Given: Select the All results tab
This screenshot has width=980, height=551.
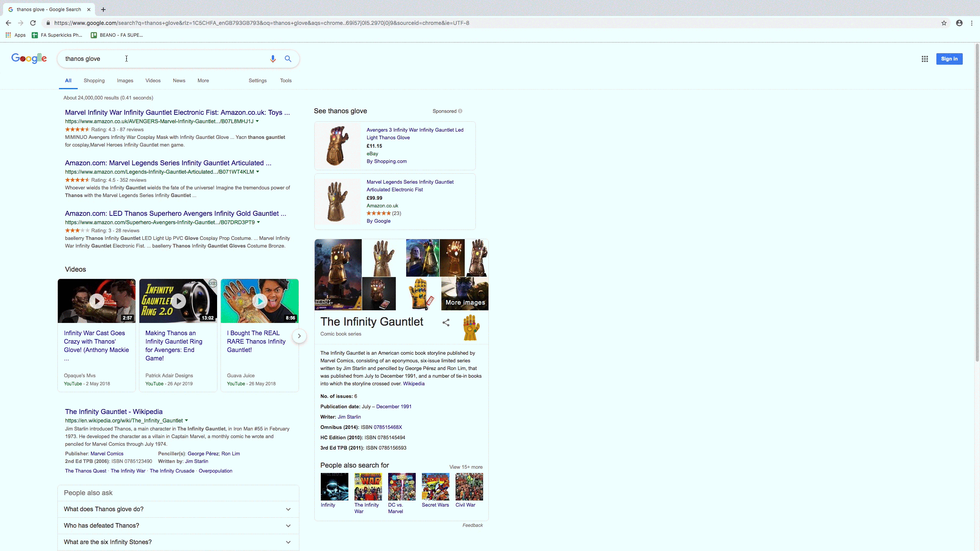Looking at the screenshot, I should (68, 81).
